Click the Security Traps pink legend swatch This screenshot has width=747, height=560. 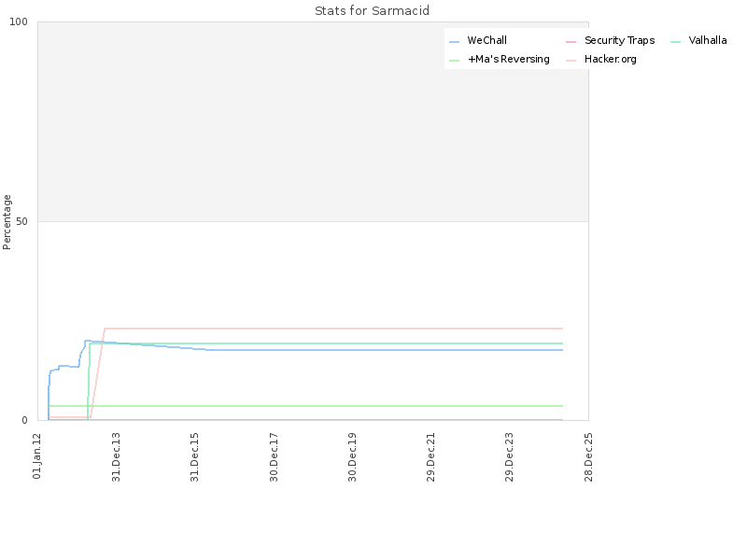[571, 42]
